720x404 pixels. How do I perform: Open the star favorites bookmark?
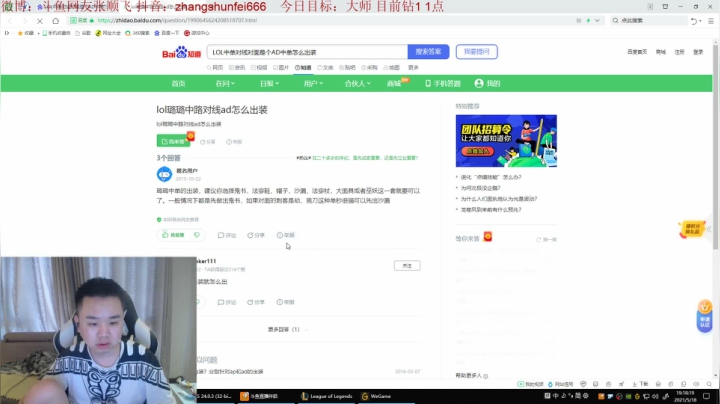[26, 33]
